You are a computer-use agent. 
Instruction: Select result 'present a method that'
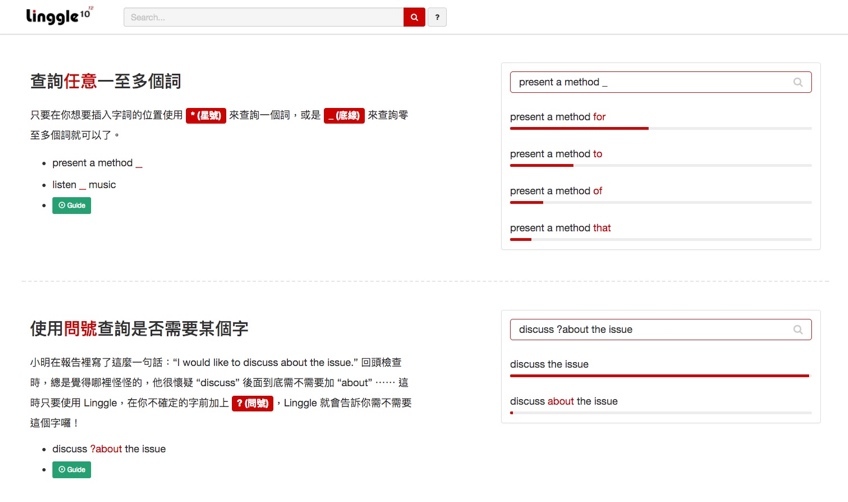560,228
